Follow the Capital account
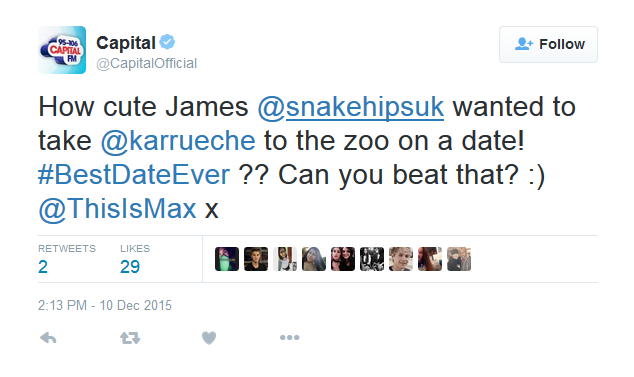 tap(548, 44)
